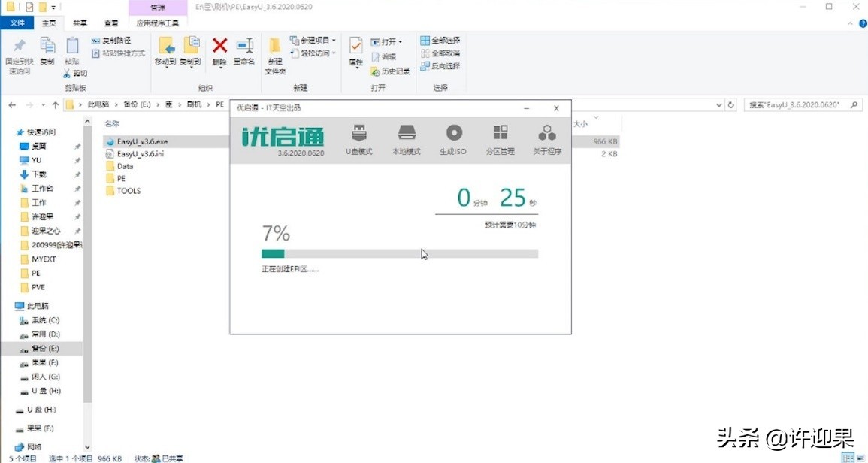Sort by the 大小 column header
The width and height of the screenshot is (868, 463).
coord(580,124)
